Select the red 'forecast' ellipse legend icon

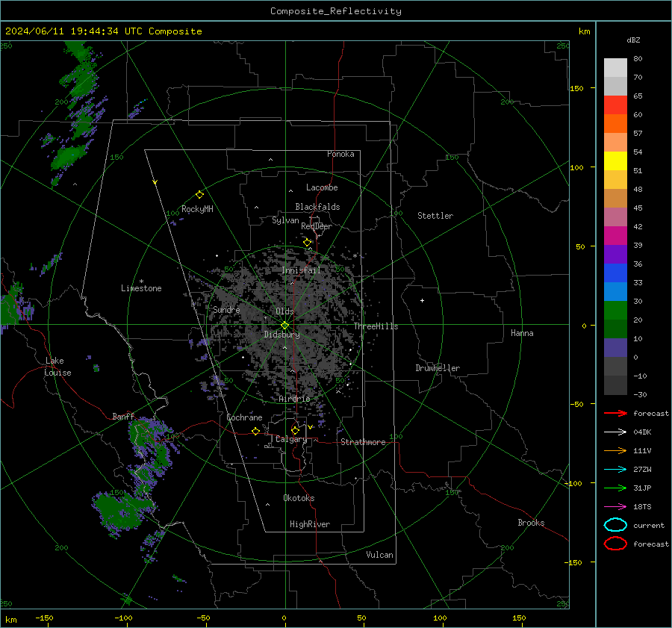click(x=615, y=544)
